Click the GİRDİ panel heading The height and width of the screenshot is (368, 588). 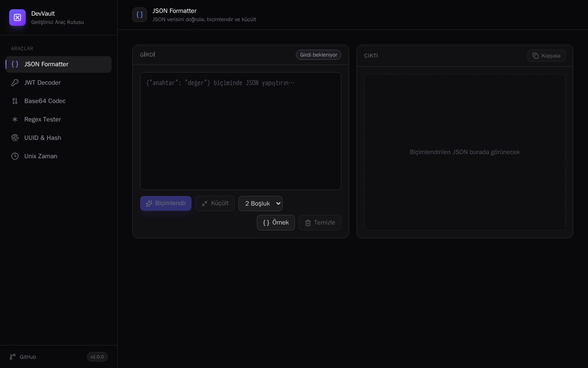(147, 55)
